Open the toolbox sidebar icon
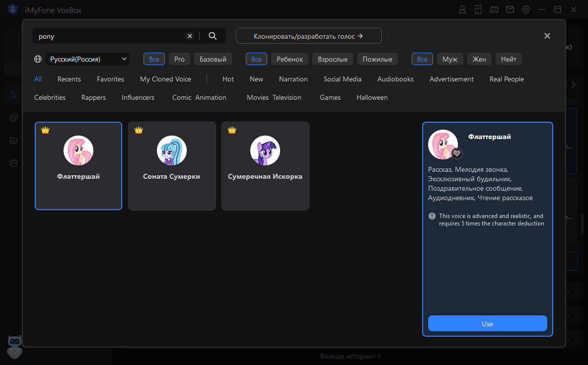 pos(13,163)
